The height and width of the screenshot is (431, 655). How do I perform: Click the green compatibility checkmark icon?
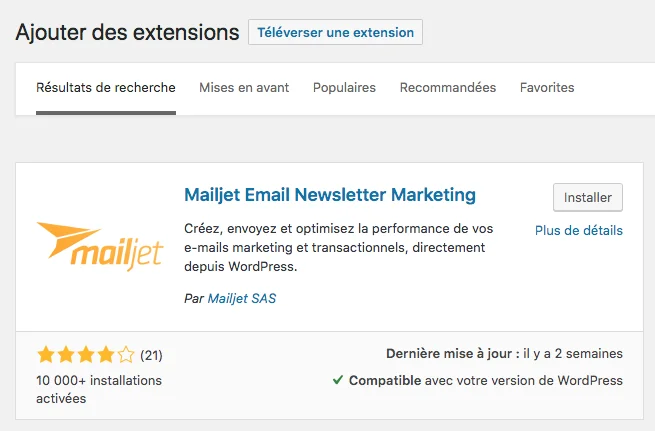click(x=338, y=380)
